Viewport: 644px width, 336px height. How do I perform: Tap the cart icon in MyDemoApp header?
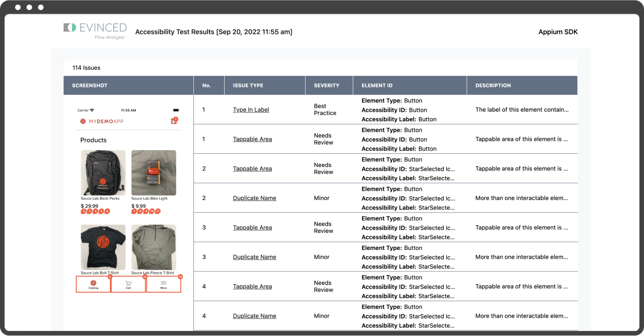pyautogui.click(x=174, y=121)
